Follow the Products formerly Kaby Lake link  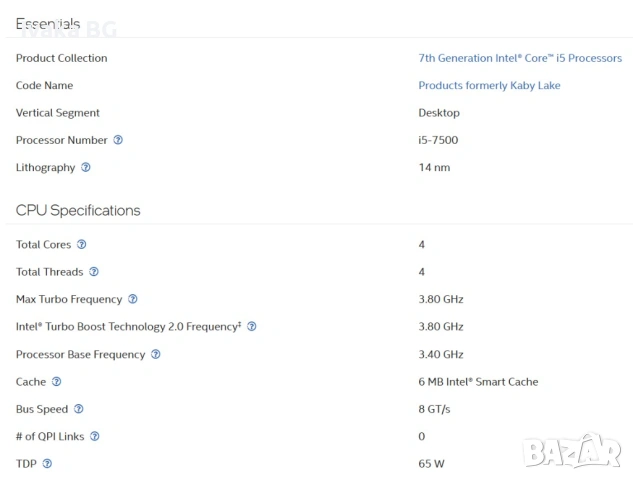point(489,85)
